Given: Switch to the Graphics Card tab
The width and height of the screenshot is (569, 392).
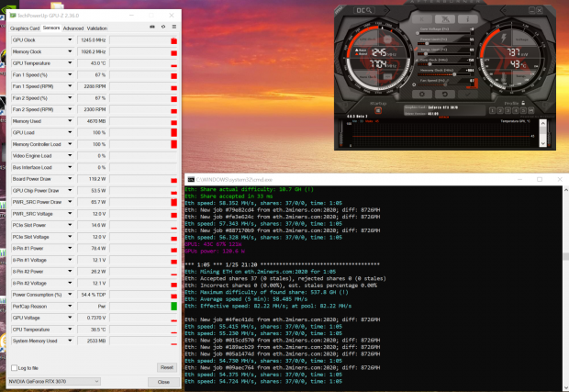Looking at the screenshot, I should pos(25,28).
